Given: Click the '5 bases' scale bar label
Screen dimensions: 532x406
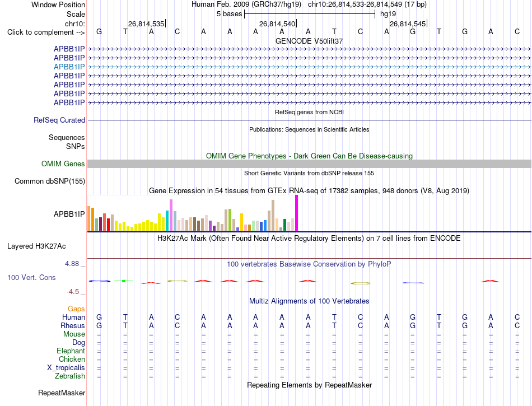Looking at the screenshot, I should [230, 14].
